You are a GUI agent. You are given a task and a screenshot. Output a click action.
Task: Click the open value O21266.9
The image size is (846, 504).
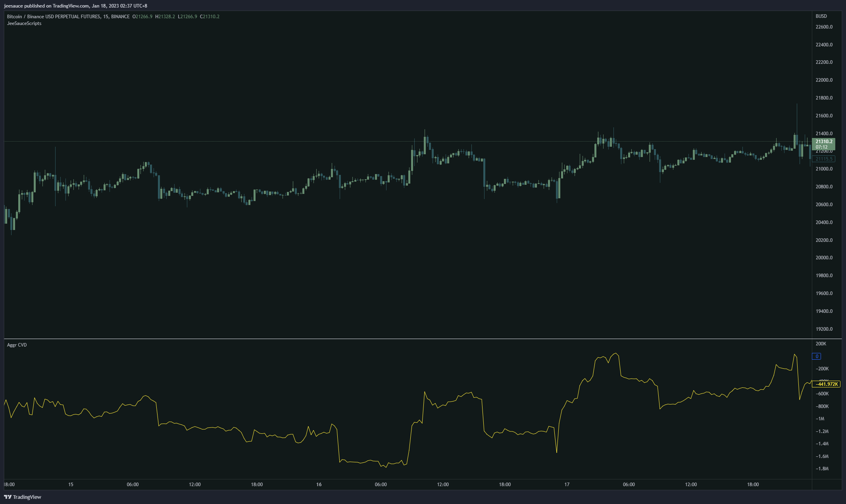coord(142,17)
